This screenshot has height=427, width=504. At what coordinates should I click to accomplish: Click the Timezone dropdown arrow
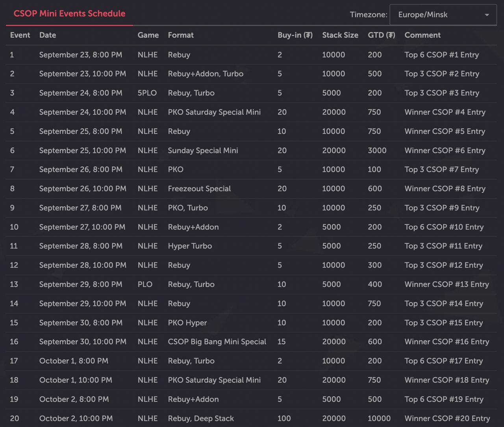[x=487, y=15]
